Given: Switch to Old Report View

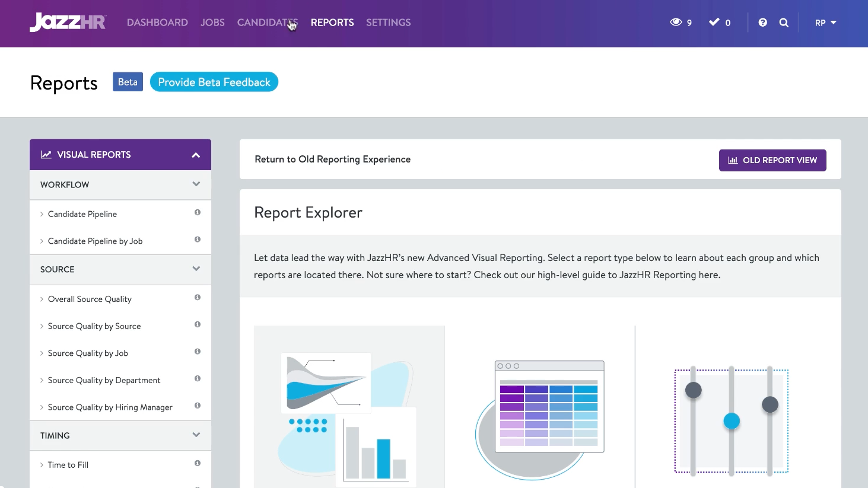Looking at the screenshot, I should 772,161.
